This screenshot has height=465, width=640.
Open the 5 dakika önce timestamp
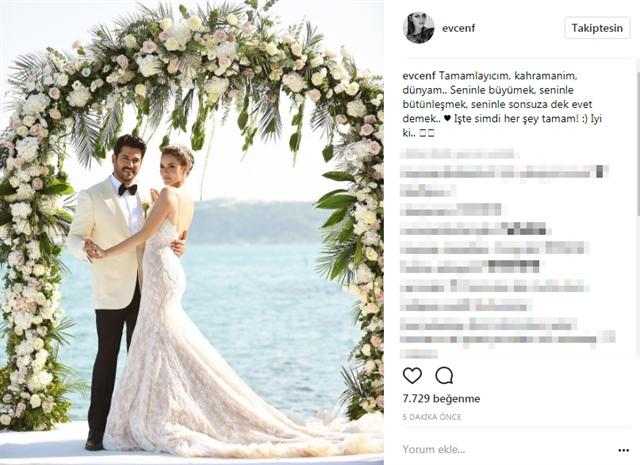pyautogui.click(x=432, y=417)
